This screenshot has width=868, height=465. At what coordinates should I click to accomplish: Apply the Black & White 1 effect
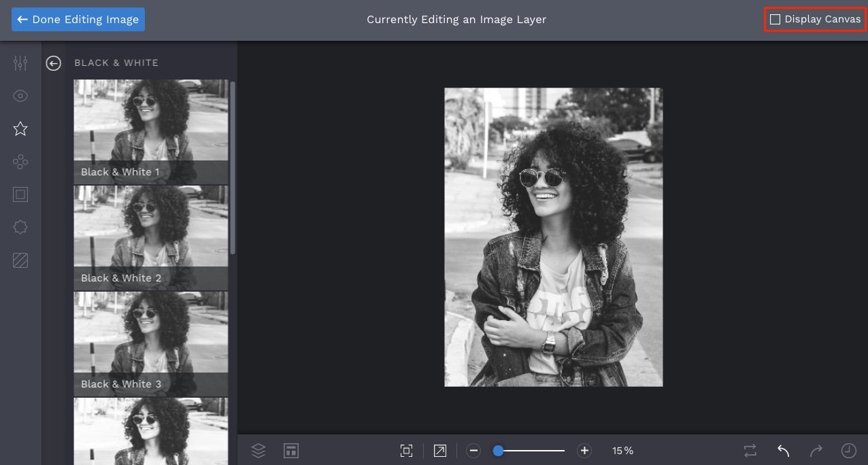151,131
